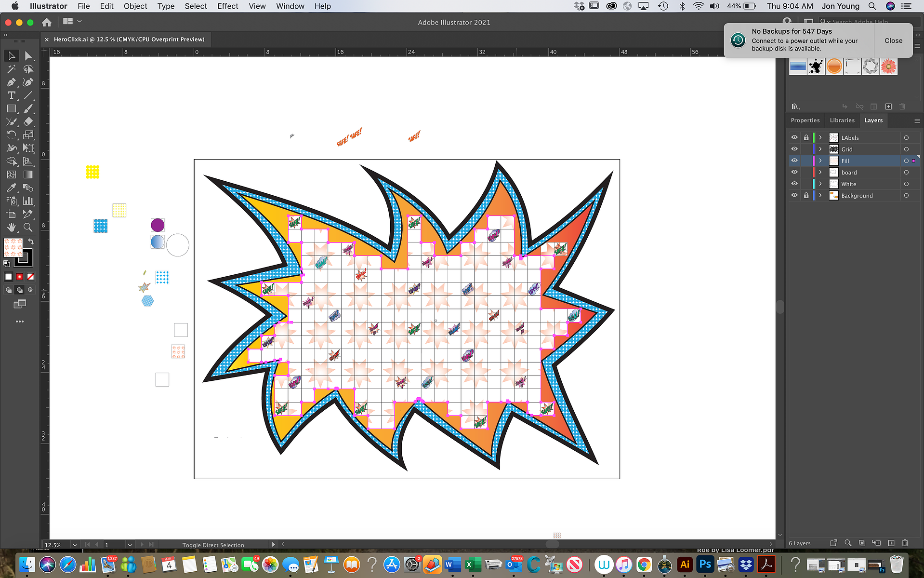Expand the Background layer contents
Viewport: 924px width, 578px height.
coord(820,195)
